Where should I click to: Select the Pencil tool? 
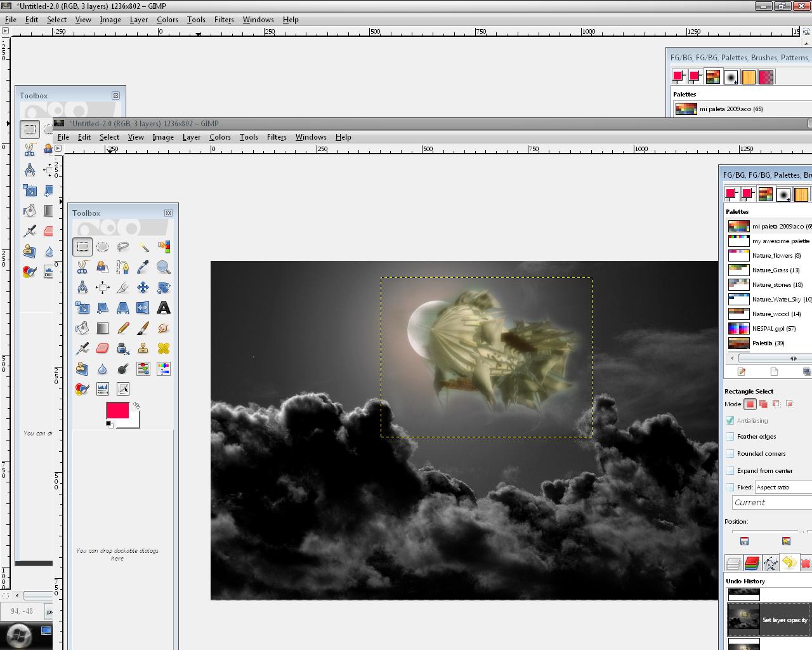pos(123,328)
